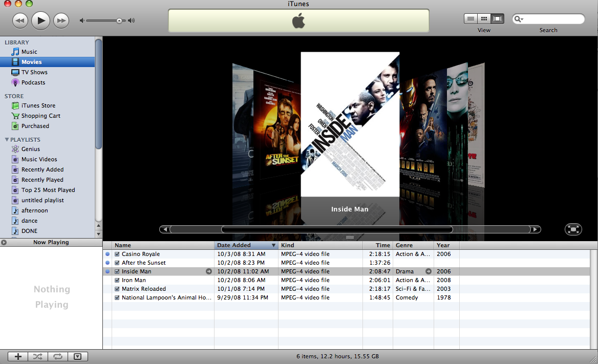Click the low volume speaker icon

(81, 20)
